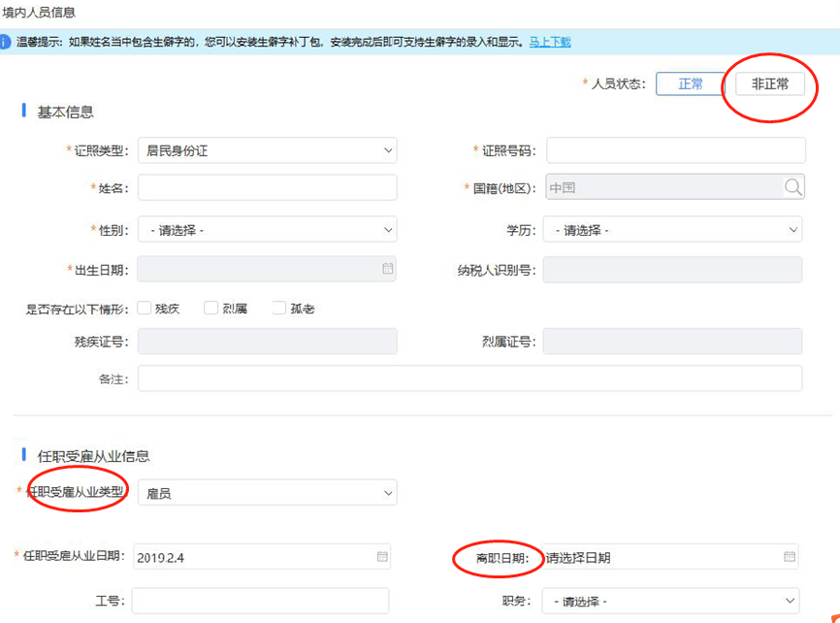The image size is (840, 623).
Task: Click 任职受雇从业日期 field with 2019.2.4
Action: (262, 557)
